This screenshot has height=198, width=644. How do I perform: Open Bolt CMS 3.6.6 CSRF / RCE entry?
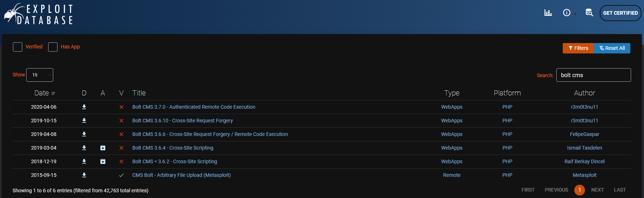(210, 134)
